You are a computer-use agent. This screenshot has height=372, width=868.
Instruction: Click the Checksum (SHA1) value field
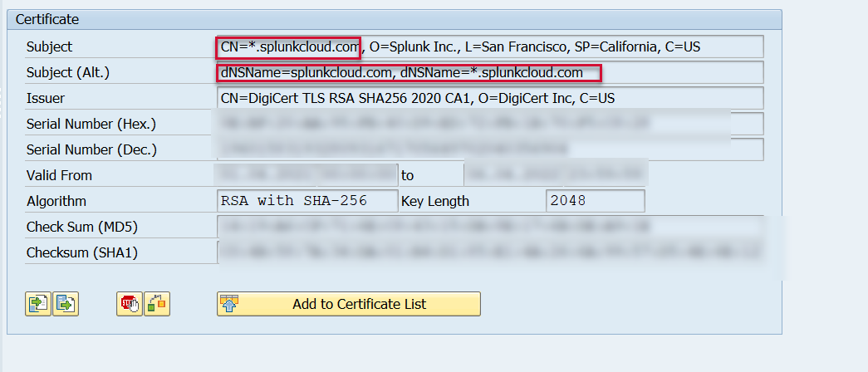tap(488, 252)
